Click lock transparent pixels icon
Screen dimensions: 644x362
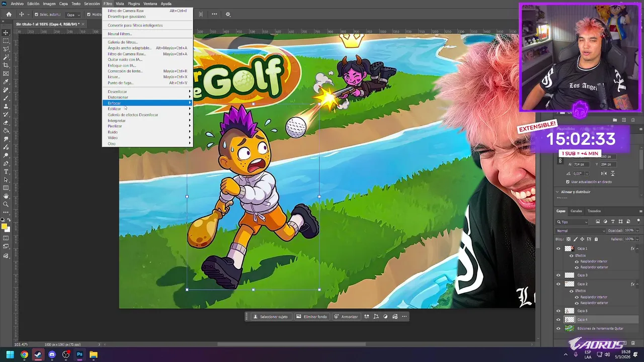569,239
